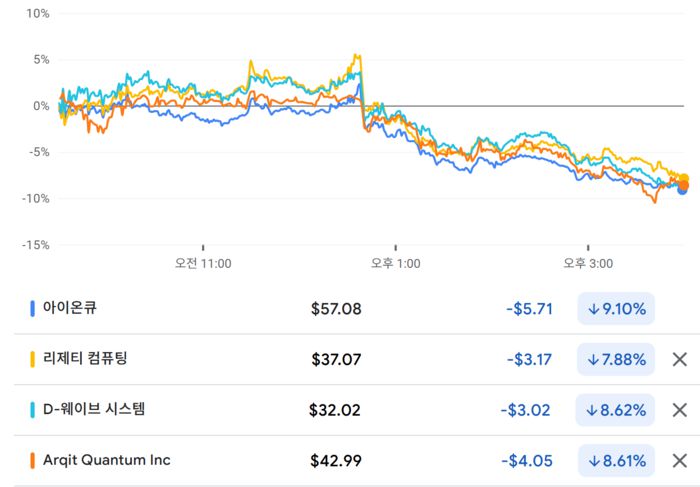Click the yellow 리제티 컴퓨팅 color marker
This screenshot has width=700, height=487.
(33, 359)
